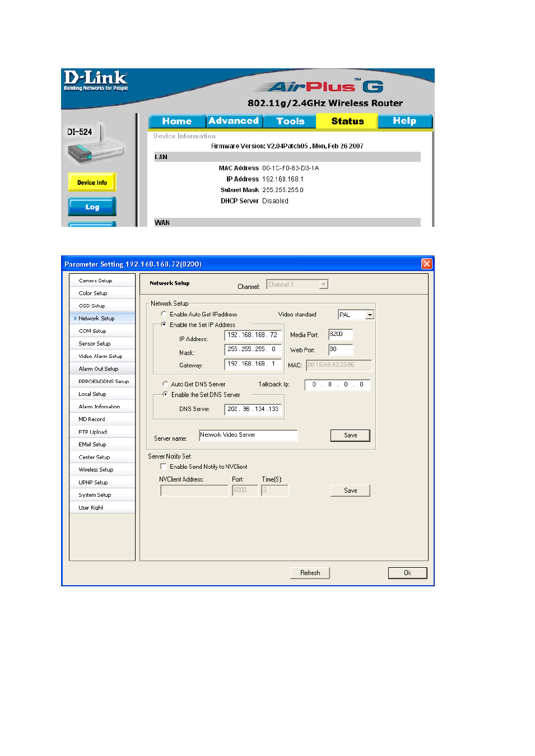Expand the Channel dropdown
The image size is (535, 756).
(x=297, y=284)
